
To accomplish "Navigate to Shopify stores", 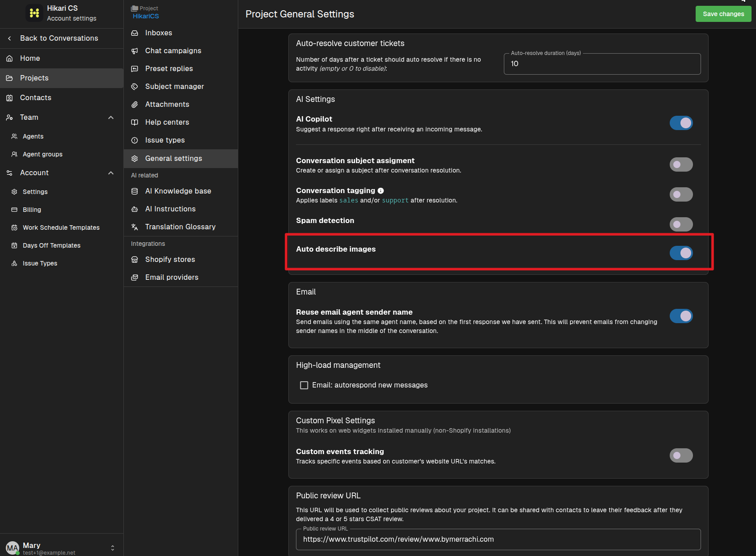I will click(181, 260).
